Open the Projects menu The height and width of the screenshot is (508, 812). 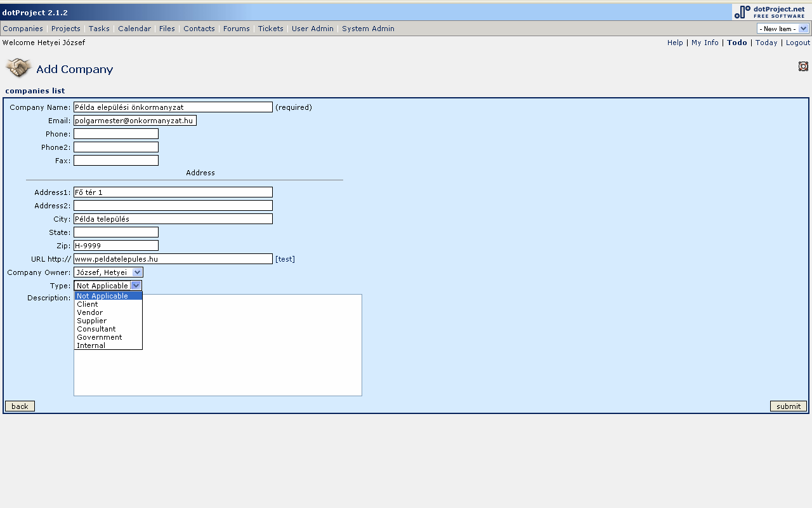click(x=66, y=29)
